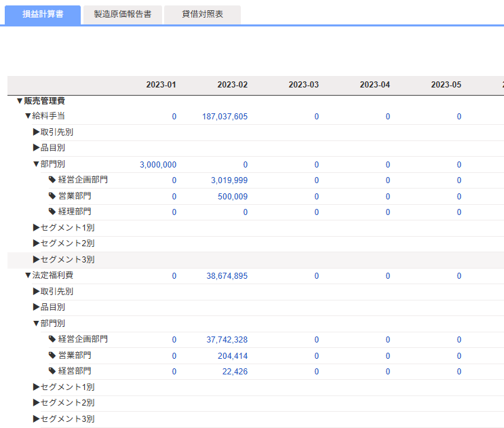Click 経理部門 zero value for 2023-02
The height and width of the screenshot is (428, 504).
click(246, 212)
